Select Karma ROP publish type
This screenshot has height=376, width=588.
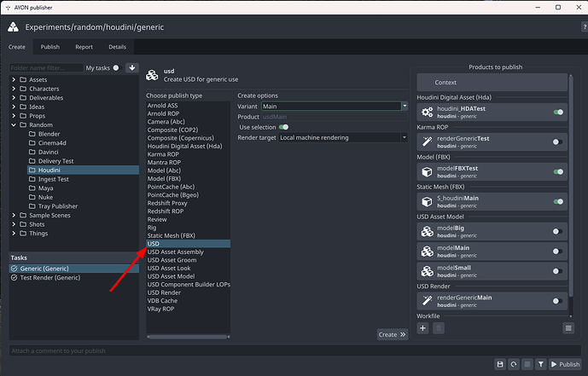pyautogui.click(x=188, y=154)
